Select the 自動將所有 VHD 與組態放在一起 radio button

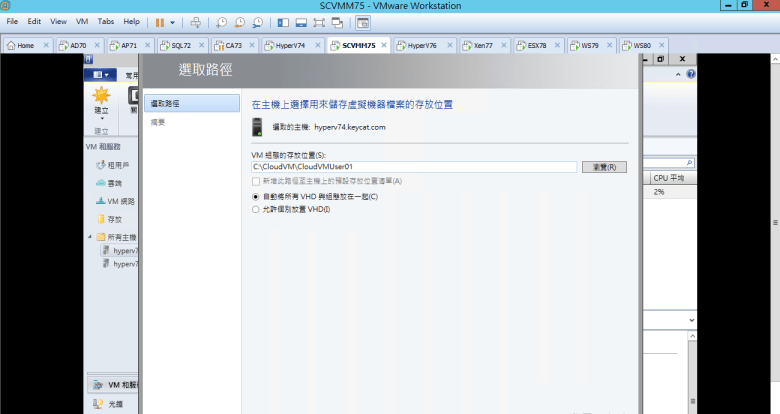(x=256, y=197)
